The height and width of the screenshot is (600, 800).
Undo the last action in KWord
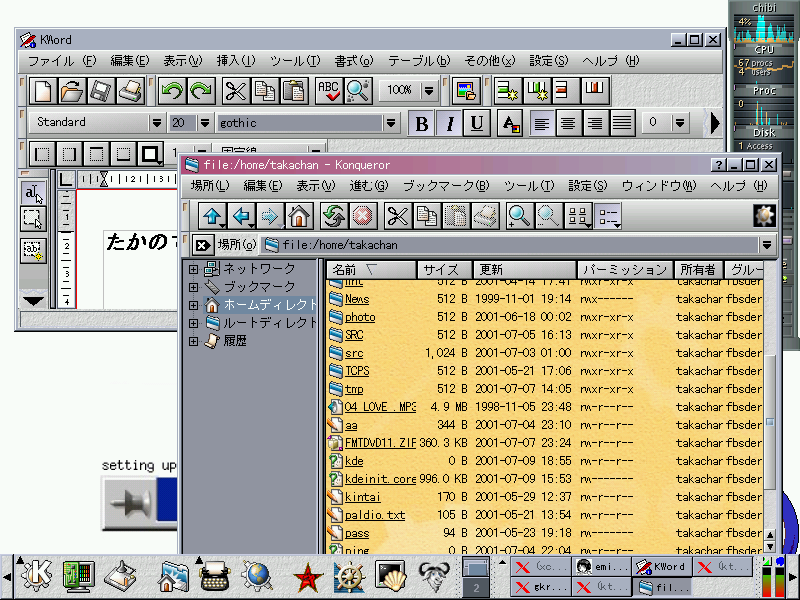pyautogui.click(x=172, y=91)
